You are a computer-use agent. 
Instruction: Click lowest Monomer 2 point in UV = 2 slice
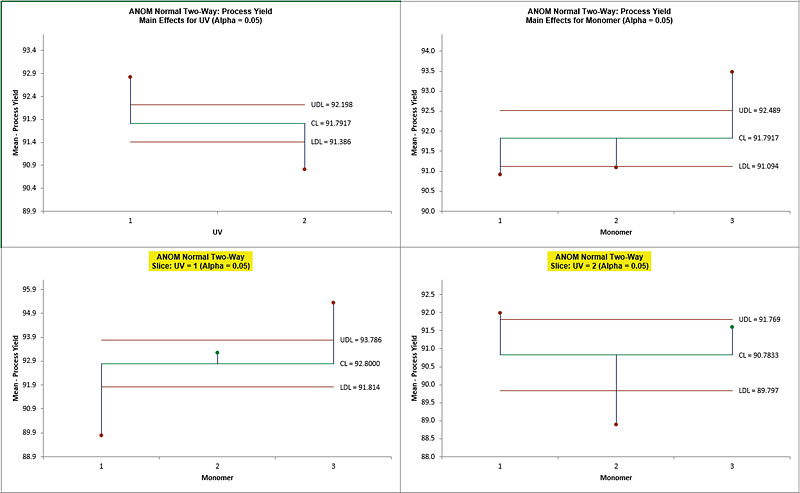click(616, 424)
